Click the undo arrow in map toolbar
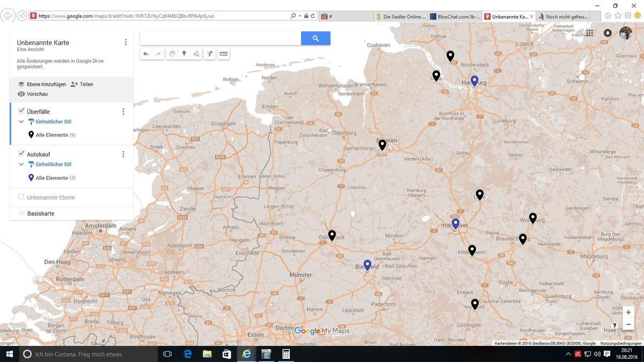The width and height of the screenshot is (644, 362). (x=145, y=54)
